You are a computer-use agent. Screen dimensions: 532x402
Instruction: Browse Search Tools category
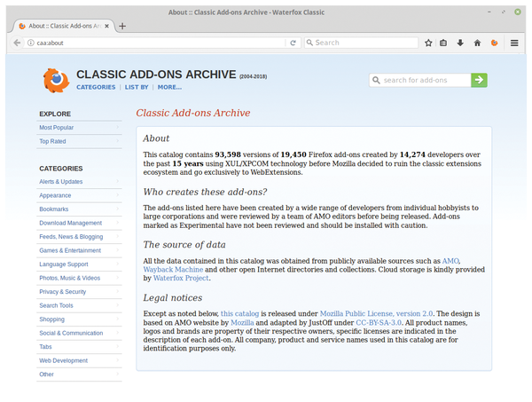pyautogui.click(x=79, y=305)
